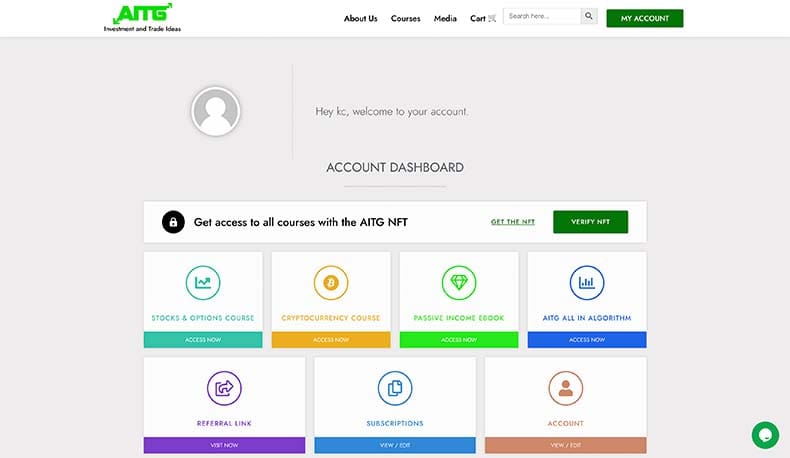Click the STOCKS & OPTIONS COURSE title
Screen dimensions: 790x458
203,318
